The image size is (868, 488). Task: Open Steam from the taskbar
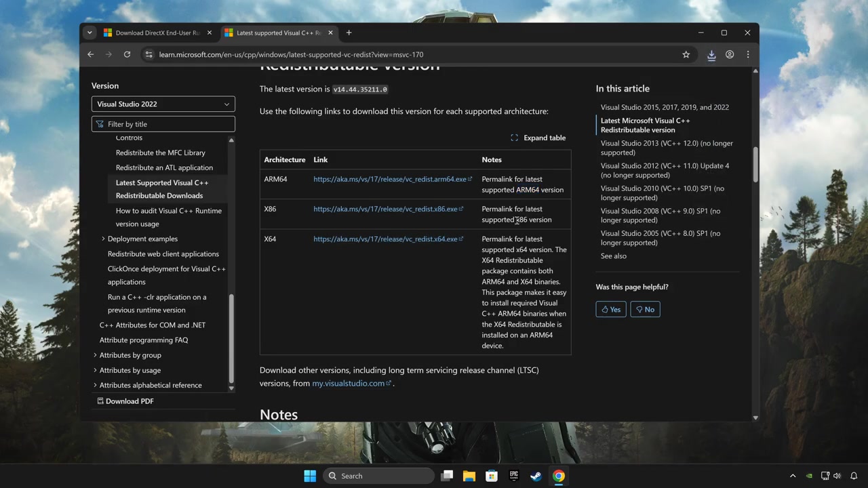(536, 476)
